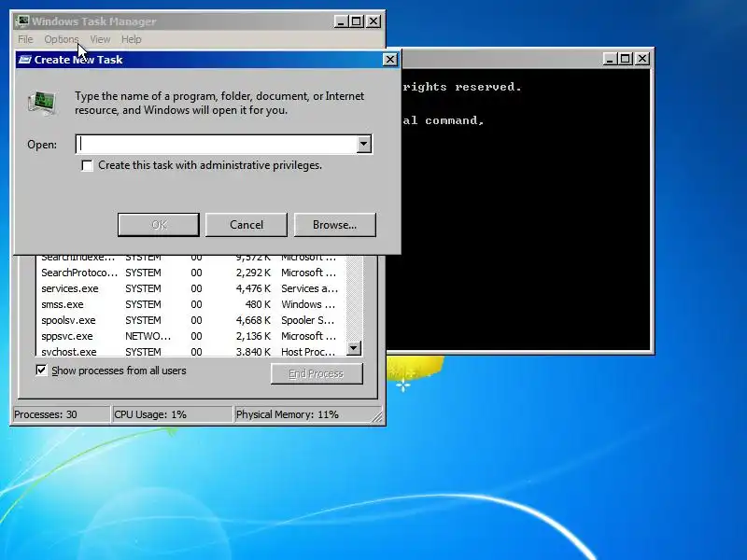
Task: Click the Task Manager title bar icon
Action: pos(21,21)
